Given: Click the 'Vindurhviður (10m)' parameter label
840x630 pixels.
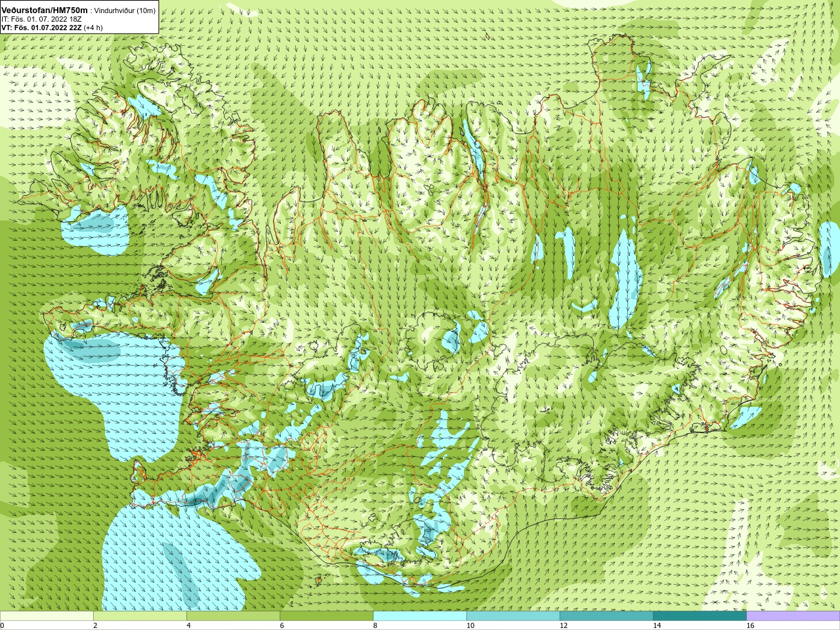Looking at the screenshot, I should (125, 10).
